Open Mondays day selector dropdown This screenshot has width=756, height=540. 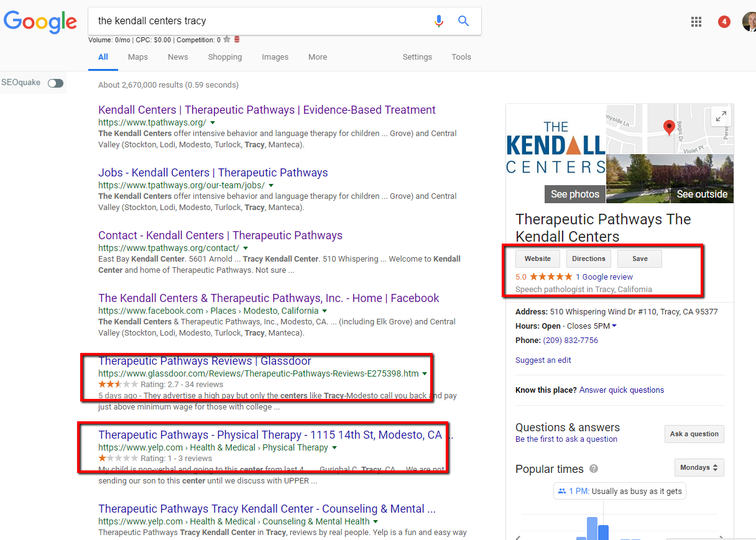click(x=699, y=467)
